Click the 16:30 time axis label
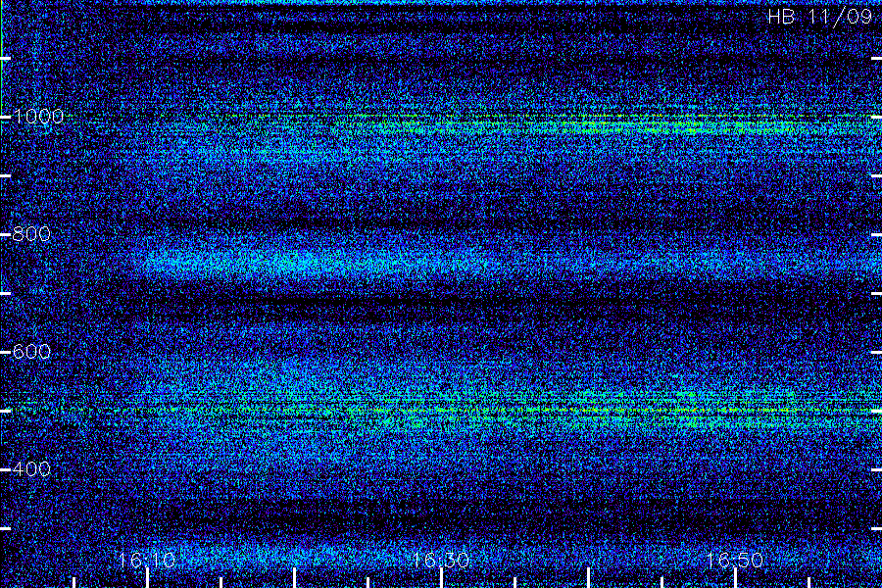The height and width of the screenshot is (588, 882). pyautogui.click(x=441, y=560)
